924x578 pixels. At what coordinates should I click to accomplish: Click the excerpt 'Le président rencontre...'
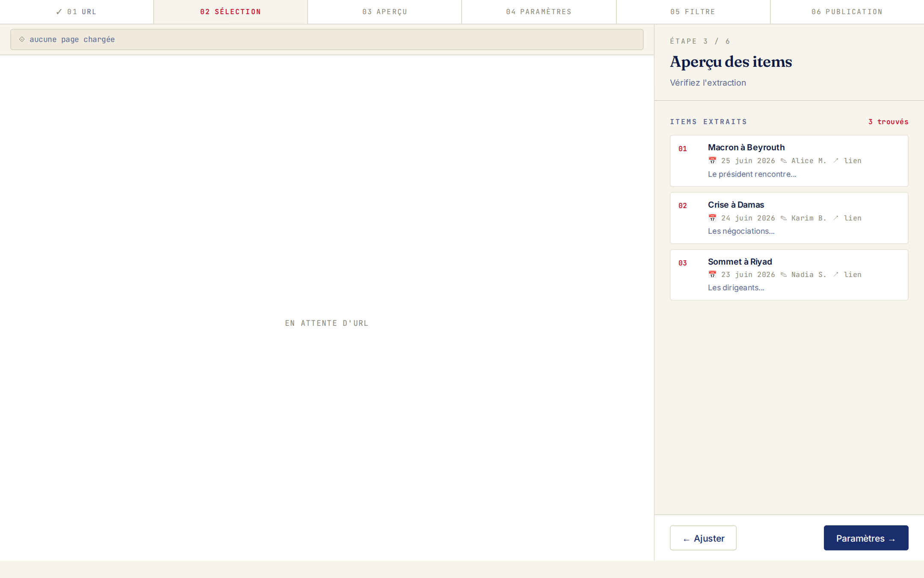(752, 174)
